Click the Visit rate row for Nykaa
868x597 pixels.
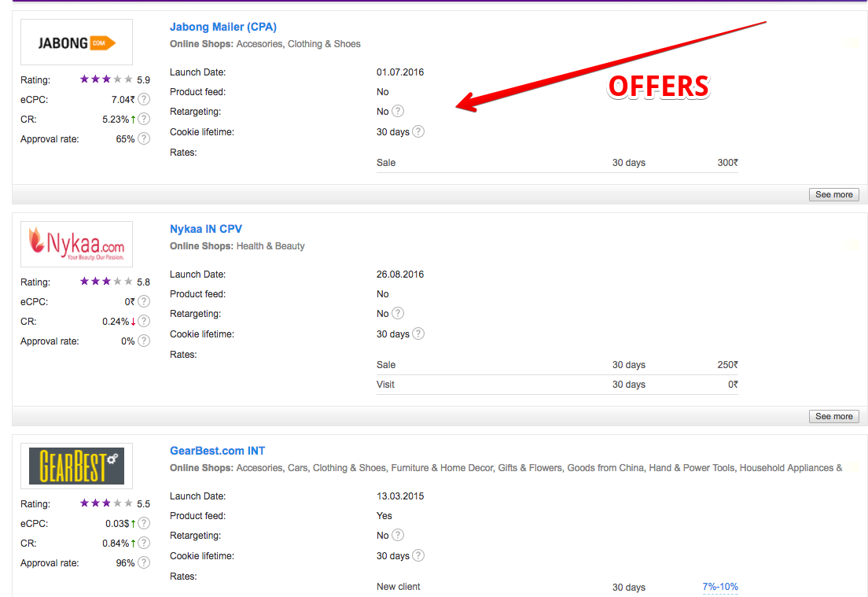click(557, 385)
